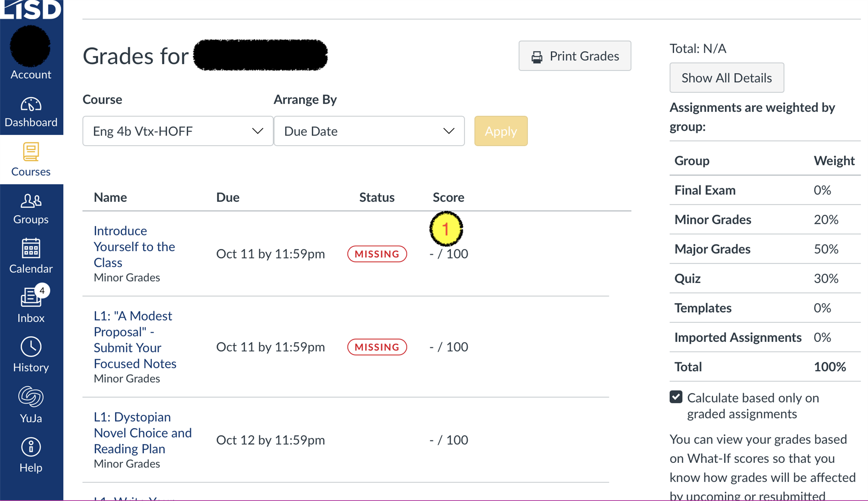Click the Total: N/A text

click(x=698, y=48)
